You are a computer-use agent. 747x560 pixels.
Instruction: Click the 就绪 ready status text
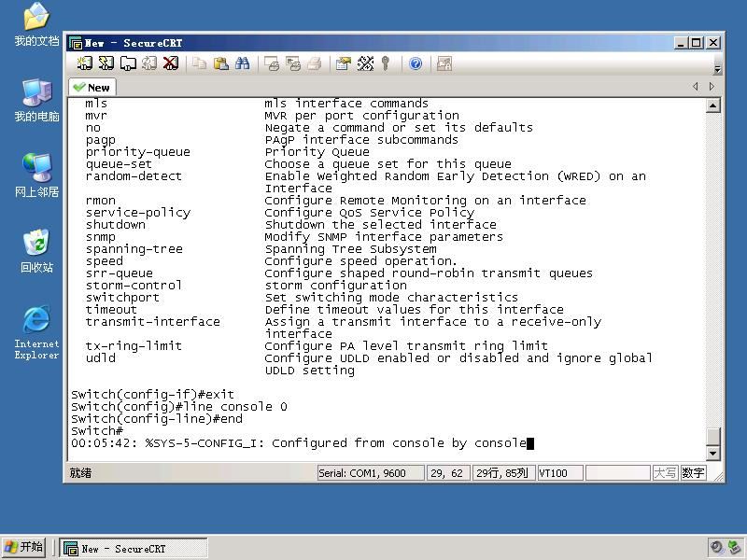tap(80, 473)
